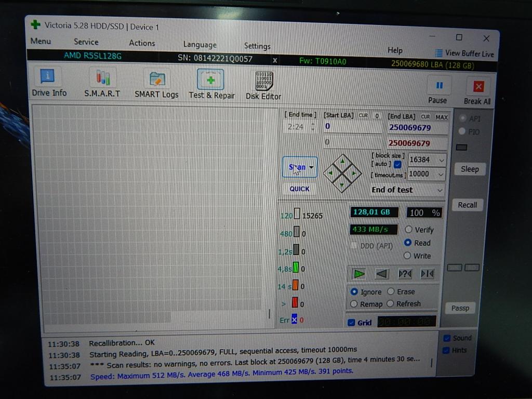
Task: Adjust the End time spinner arrows
Action: pyautogui.click(x=313, y=127)
